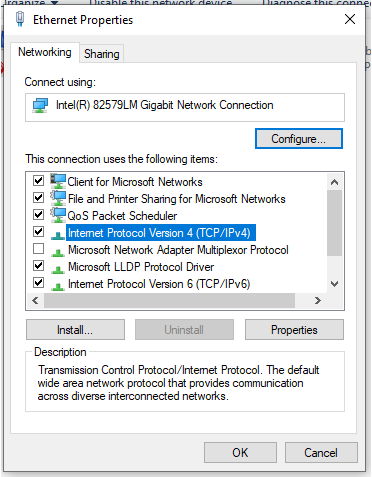Click the vertical scrollbar thumb in items list
This screenshot has width=372, height=477.
335,223
